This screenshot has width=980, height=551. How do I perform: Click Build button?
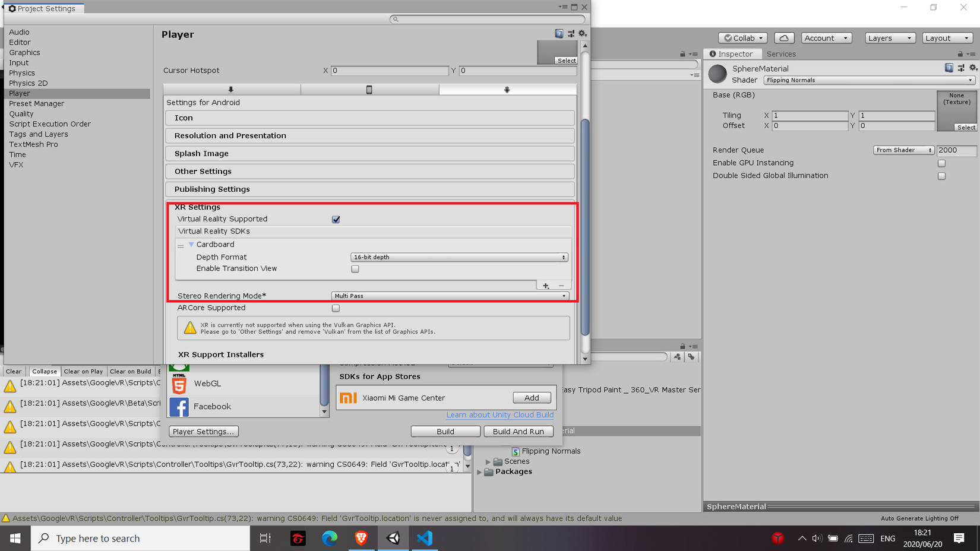point(445,432)
